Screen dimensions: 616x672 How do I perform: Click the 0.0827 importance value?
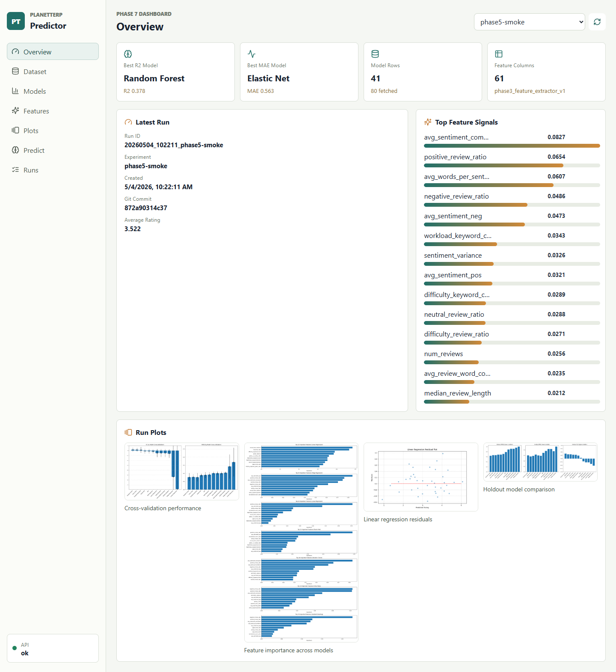tap(556, 137)
